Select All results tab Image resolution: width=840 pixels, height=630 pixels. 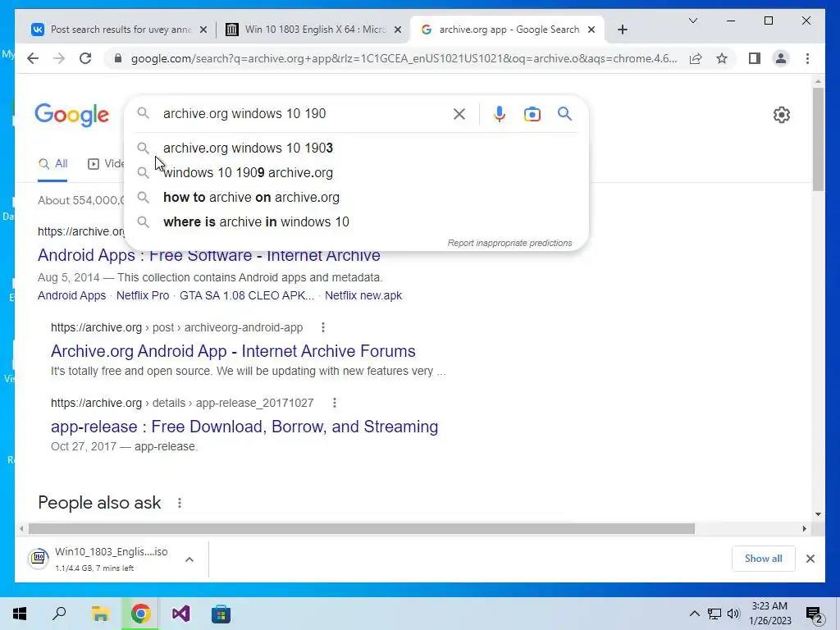coord(52,164)
